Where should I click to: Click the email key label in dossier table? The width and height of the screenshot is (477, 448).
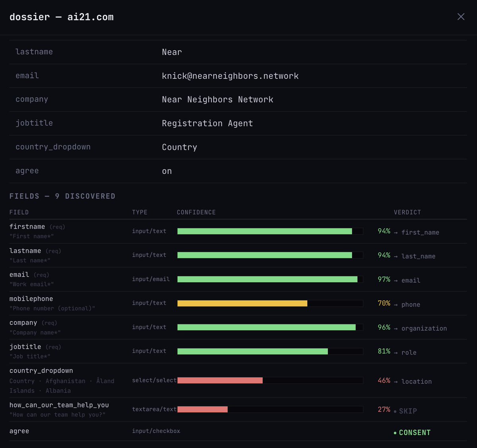27,76
